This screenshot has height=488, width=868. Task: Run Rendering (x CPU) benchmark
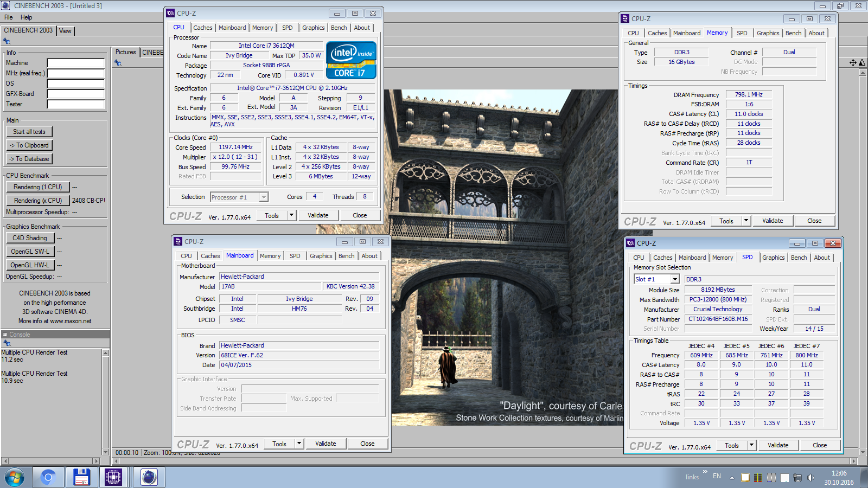tap(38, 201)
